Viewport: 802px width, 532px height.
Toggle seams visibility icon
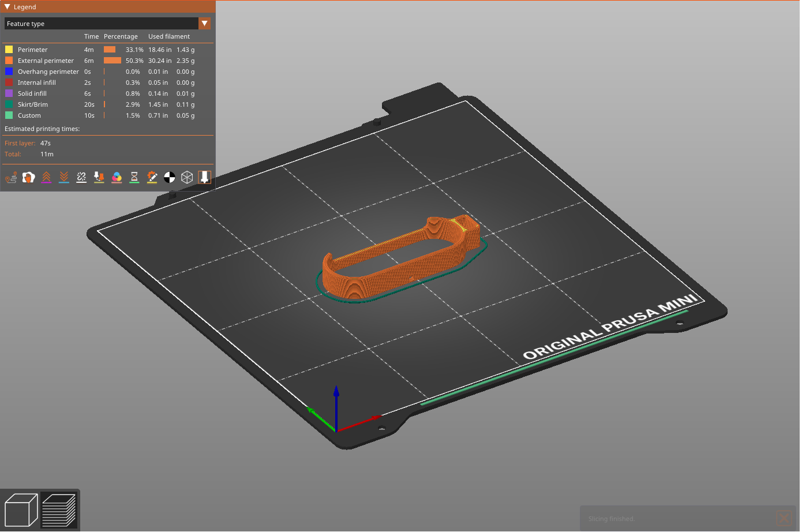pyautogui.click(x=81, y=178)
